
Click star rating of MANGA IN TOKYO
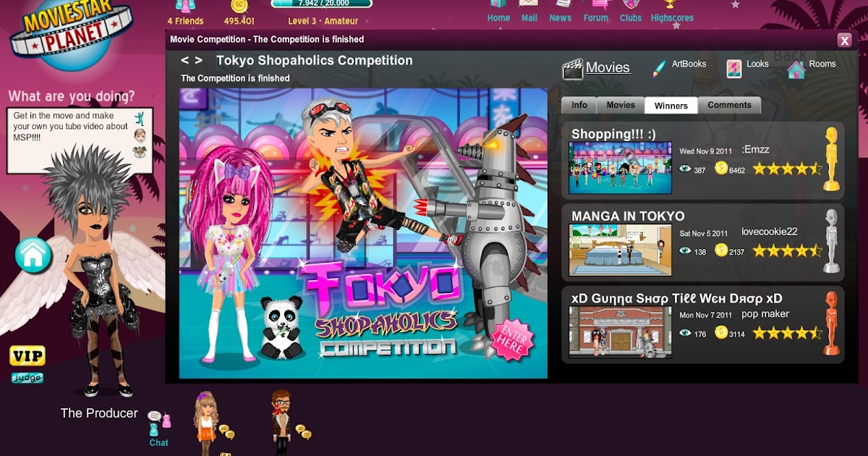pos(787,250)
